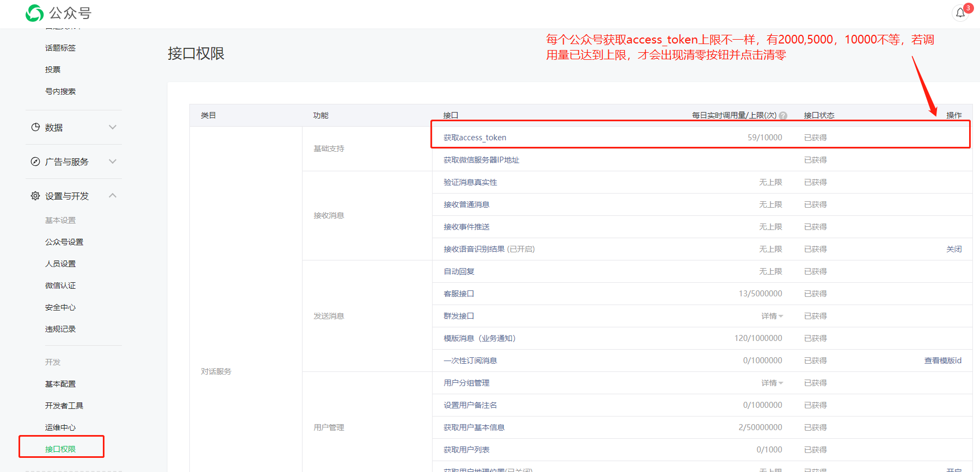Viewport: 980px width, 472px height.
Task: Expand the 广告与服务 sidebar section
Action: point(113,162)
